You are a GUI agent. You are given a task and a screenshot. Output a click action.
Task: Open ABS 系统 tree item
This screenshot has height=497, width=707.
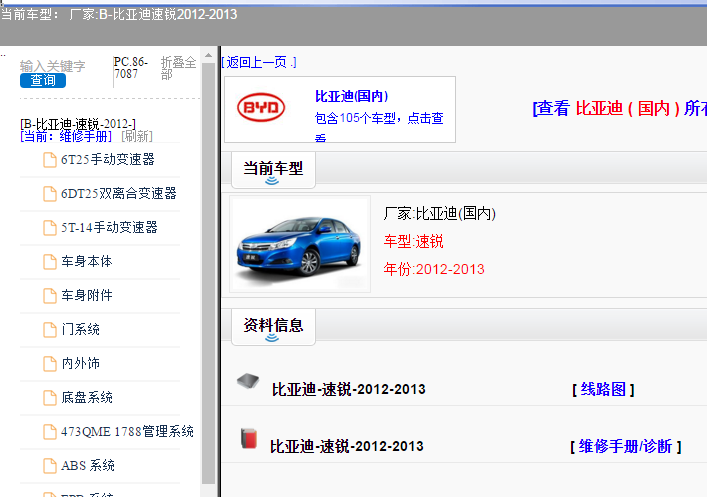coord(87,465)
